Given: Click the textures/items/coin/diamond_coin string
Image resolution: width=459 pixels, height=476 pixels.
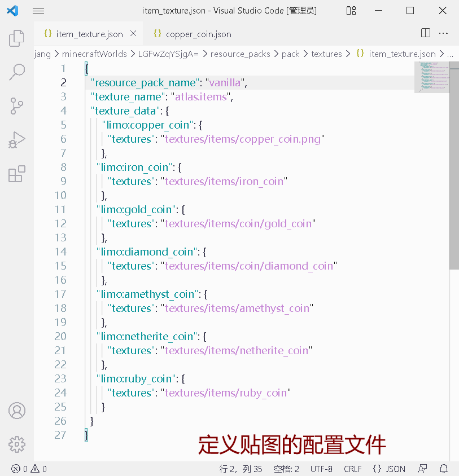Looking at the screenshot, I should [x=248, y=266].
